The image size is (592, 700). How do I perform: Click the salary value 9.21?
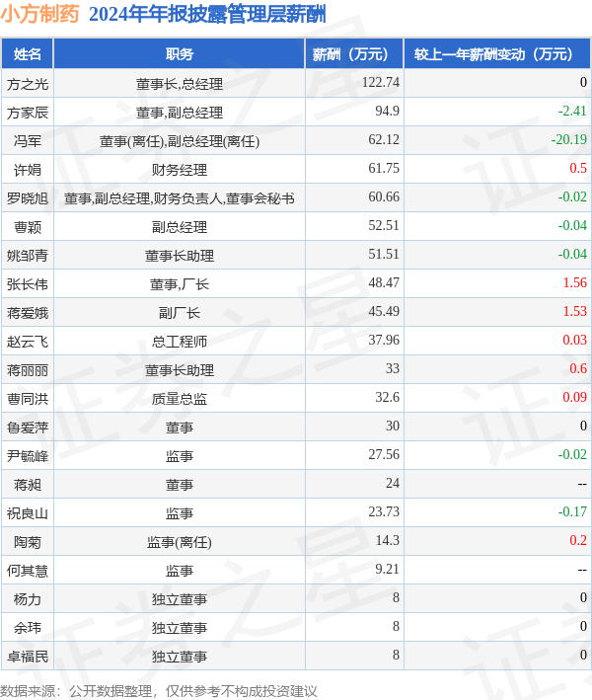coord(387,570)
